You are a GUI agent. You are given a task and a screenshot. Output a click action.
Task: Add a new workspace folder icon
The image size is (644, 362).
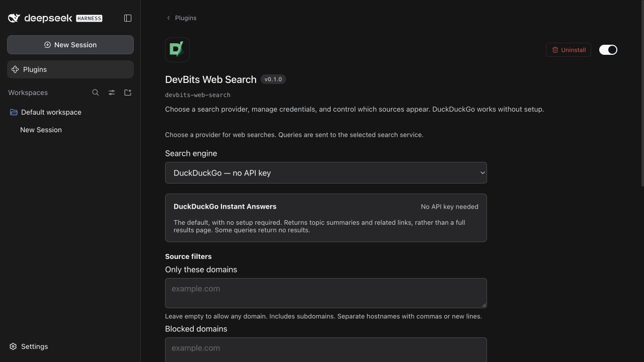(128, 93)
